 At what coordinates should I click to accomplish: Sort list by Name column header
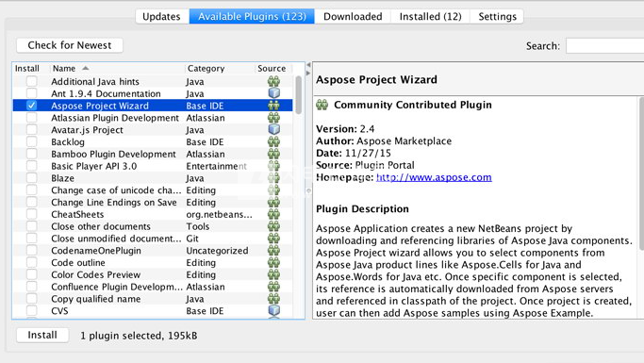pos(117,69)
